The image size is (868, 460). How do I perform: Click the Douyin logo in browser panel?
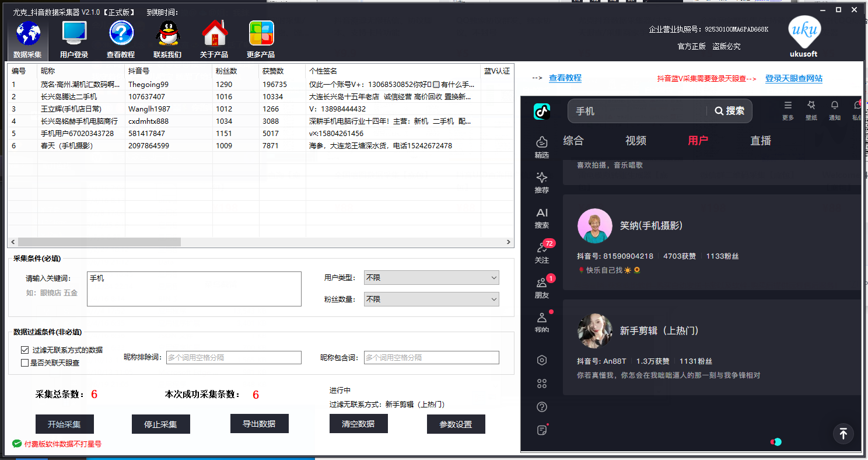[542, 111]
